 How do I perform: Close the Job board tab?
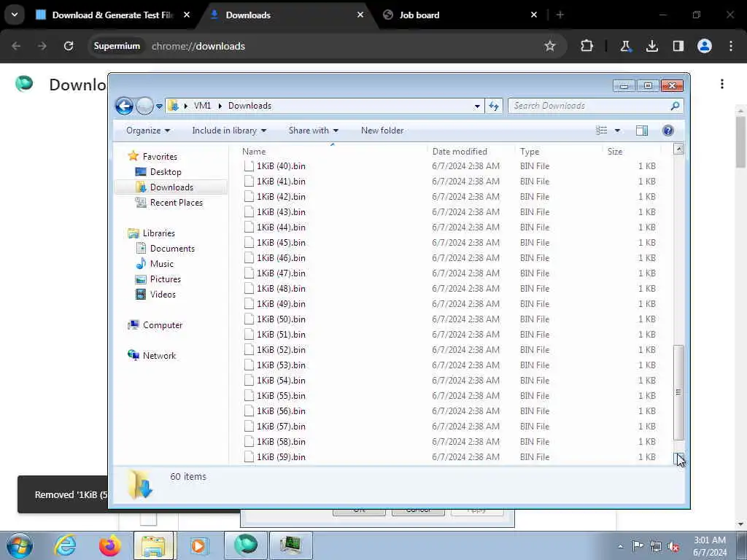click(533, 15)
